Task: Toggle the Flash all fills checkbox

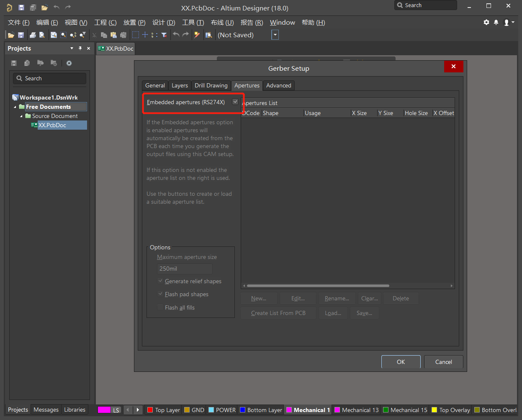Action: pos(160,307)
